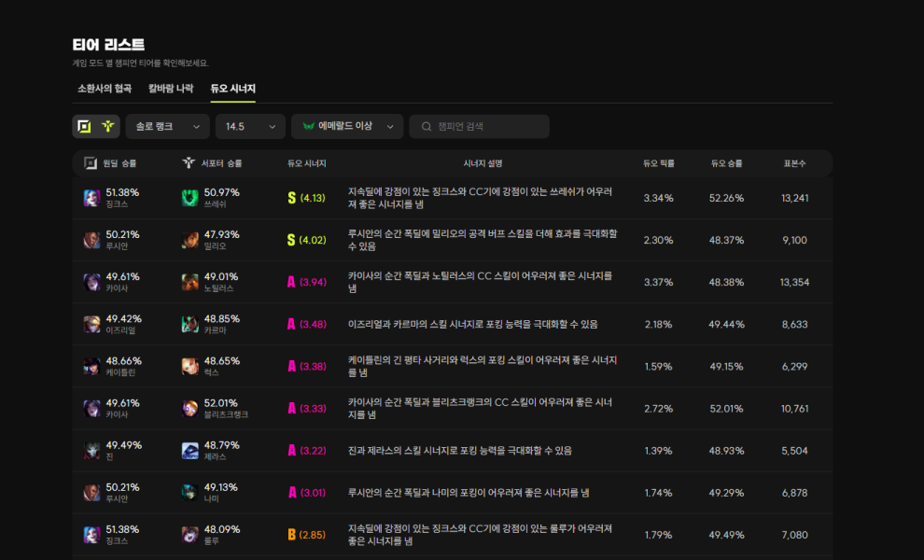Image resolution: width=924 pixels, height=560 pixels.
Task: Open Lucian portrait in the Milio row
Action: click(x=91, y=240)
